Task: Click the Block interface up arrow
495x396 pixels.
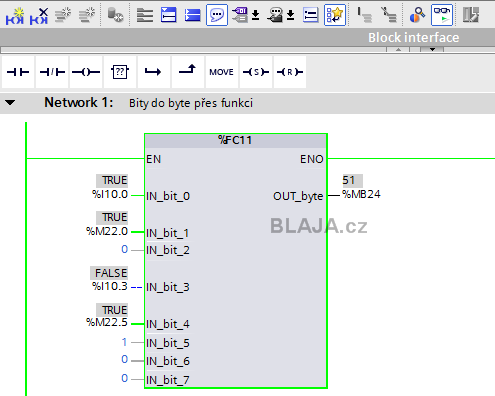Action: pyautogui.click(x=398, y=49)
